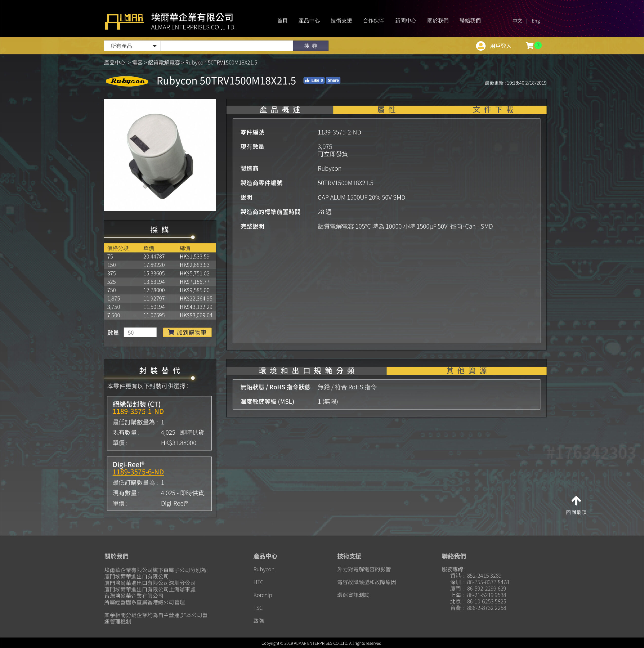Go to 鋁質電解電容 breadcrumb
Screen dimensions: 644x648
click(x=164, y=63)
